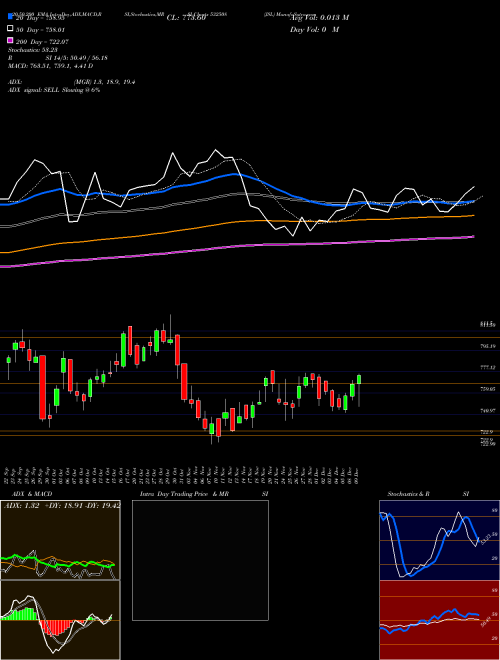Click the SI 14/3: 50.49 / 56.18 readout
Screen dimensions: 500x660
pyautogui.click(x=74, y=58)
